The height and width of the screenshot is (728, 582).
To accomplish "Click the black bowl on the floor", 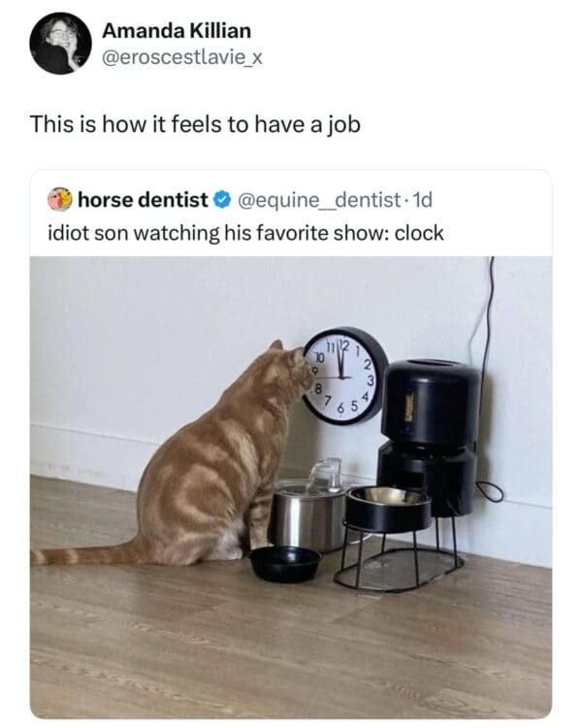I will click(284, 562).
